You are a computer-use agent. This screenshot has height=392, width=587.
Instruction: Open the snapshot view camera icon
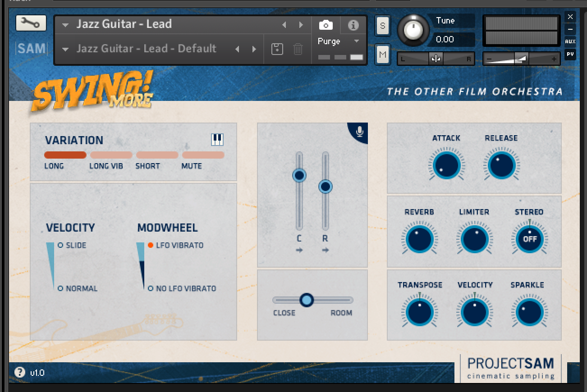pos(326,25)
